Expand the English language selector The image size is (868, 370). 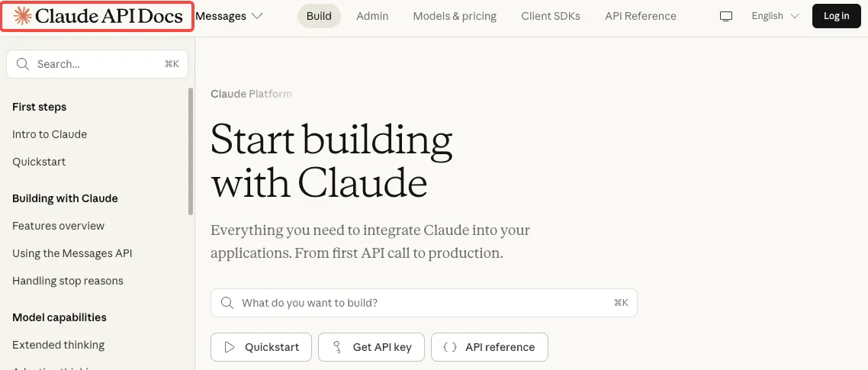click(x=775, y=16)
